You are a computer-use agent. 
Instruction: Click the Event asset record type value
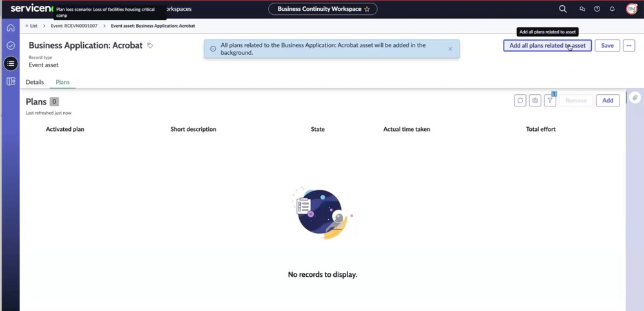tap(44, 65)
